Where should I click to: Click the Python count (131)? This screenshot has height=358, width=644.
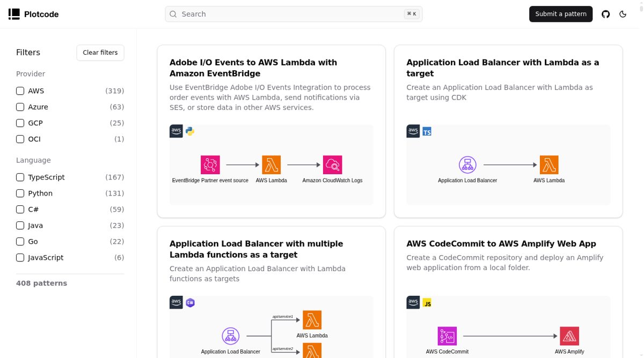114,193
